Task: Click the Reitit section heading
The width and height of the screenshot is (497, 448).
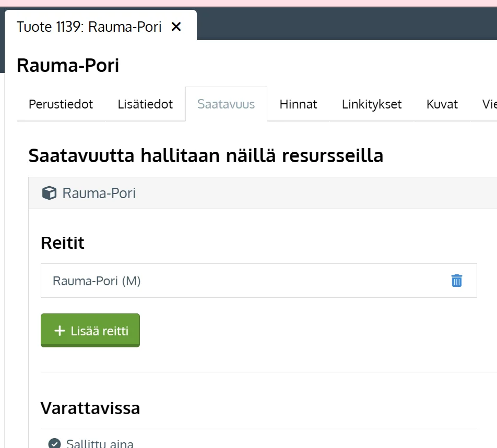Action: tap(63, 243)
